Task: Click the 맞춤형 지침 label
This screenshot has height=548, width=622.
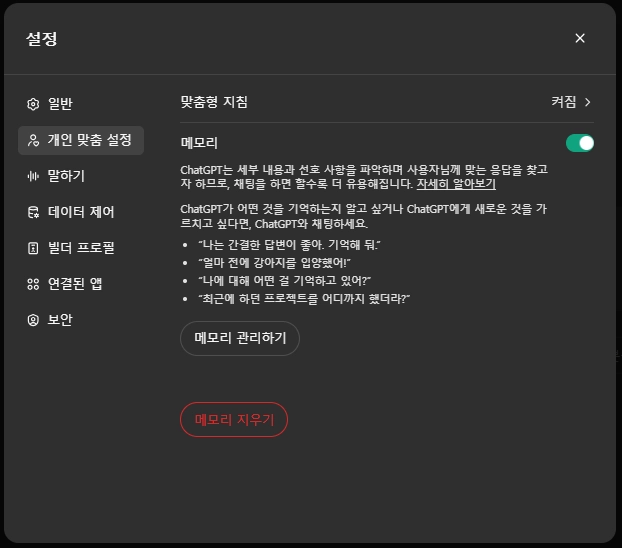Action: (214, 102)
